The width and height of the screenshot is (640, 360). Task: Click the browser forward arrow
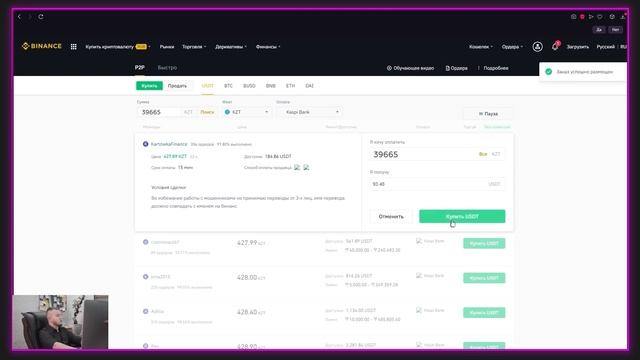pos(30,17)
